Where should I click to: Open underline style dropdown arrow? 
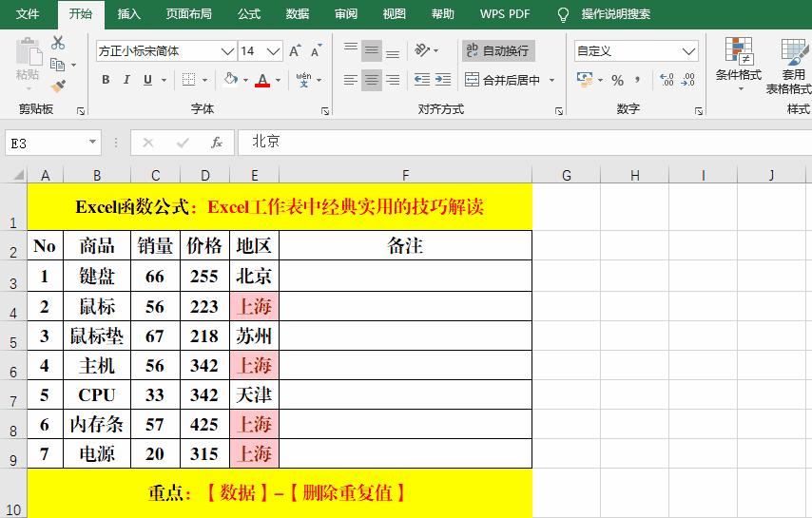pos(164,80)
